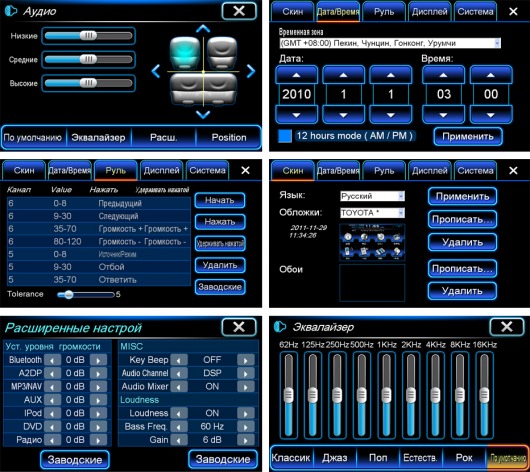Screen dimensions: 530x472
Task: Enable the 12 hours mode checkbox
Action: 285,136
